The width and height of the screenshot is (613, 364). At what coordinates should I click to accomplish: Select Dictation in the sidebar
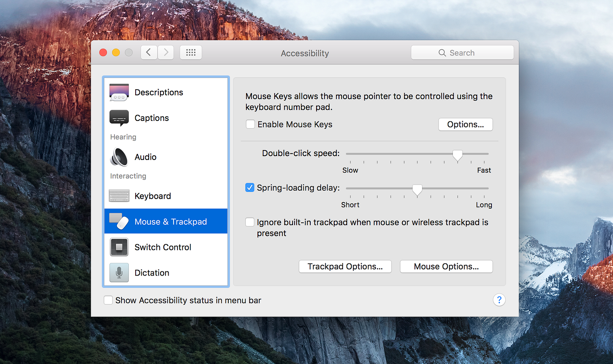coord(152,273)
